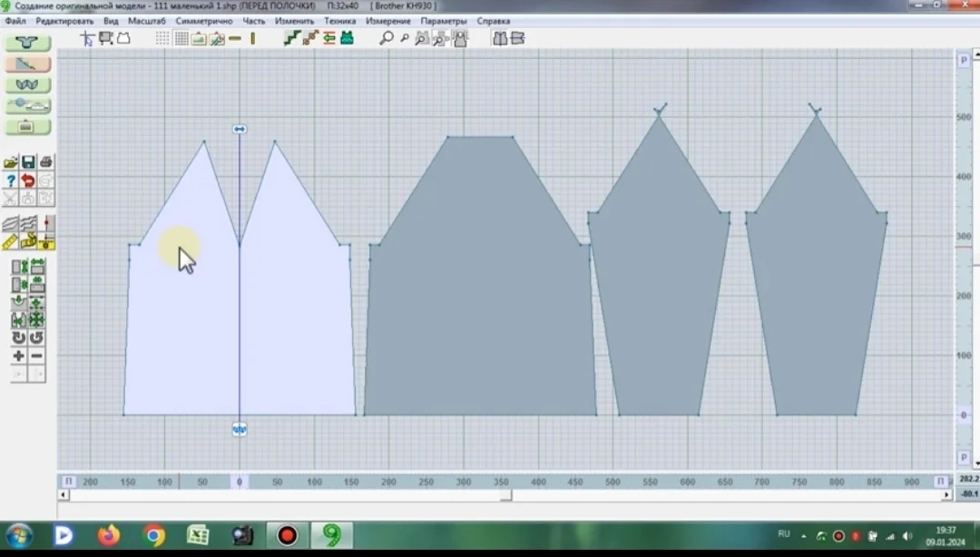Image resolution: width=980 pixels, height=557 pixels.
Task: Click the printer icon
Action: [46, 162]
